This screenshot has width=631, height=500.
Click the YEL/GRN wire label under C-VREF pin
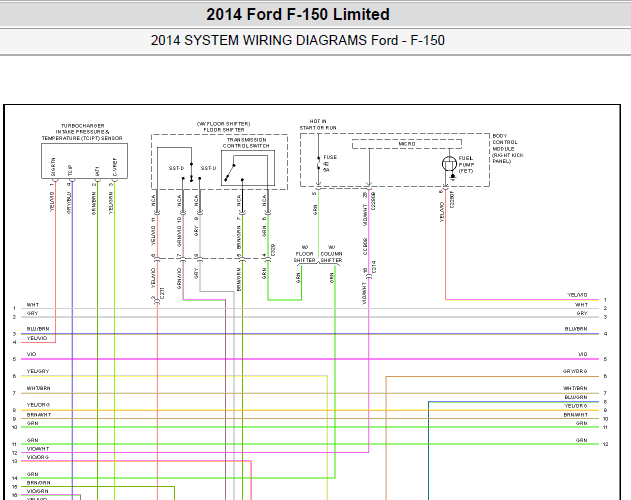pyautogui.click(x=111, y=202)
